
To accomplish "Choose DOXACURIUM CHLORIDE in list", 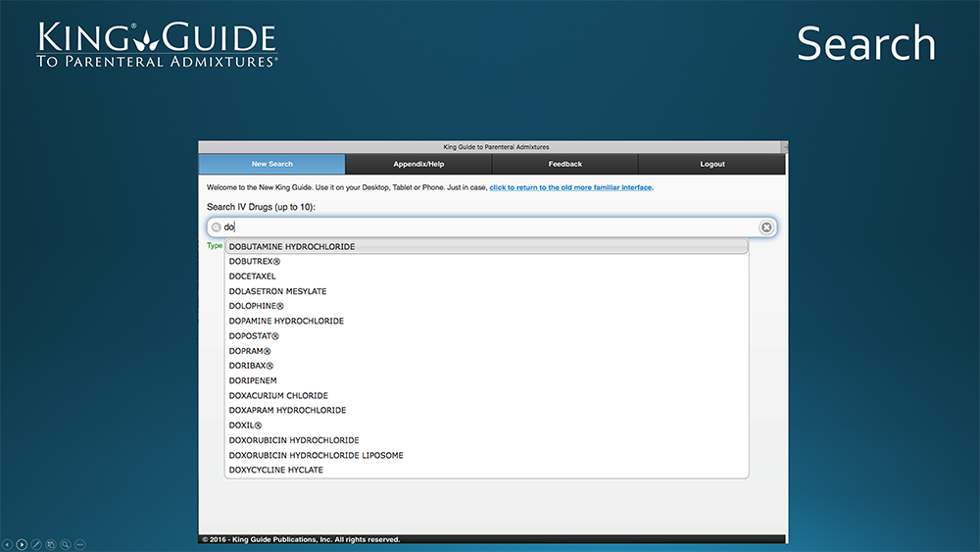I will (486, 396).
